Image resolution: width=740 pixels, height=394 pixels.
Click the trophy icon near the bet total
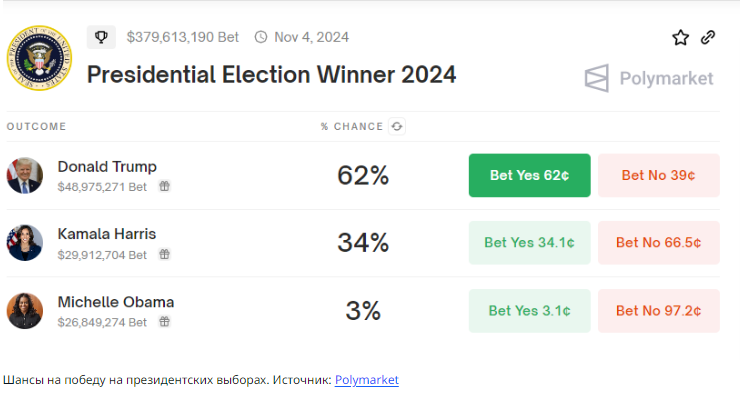[101, 37]
